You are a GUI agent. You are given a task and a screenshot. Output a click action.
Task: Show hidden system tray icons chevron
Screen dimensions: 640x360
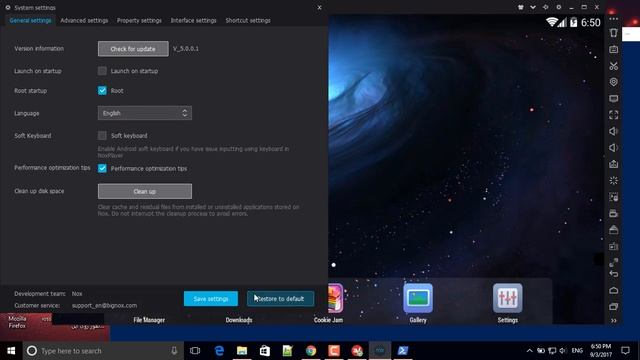tap(529, 351)
